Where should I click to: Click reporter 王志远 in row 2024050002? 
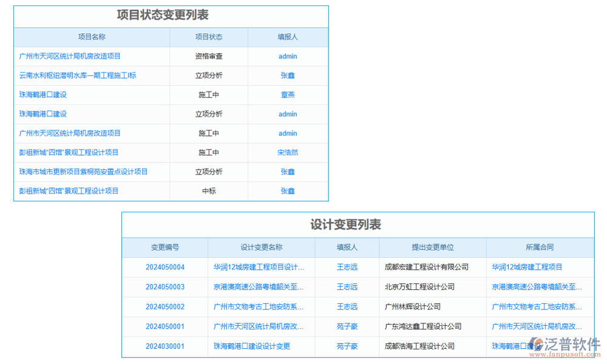click(x=347, y=307)
